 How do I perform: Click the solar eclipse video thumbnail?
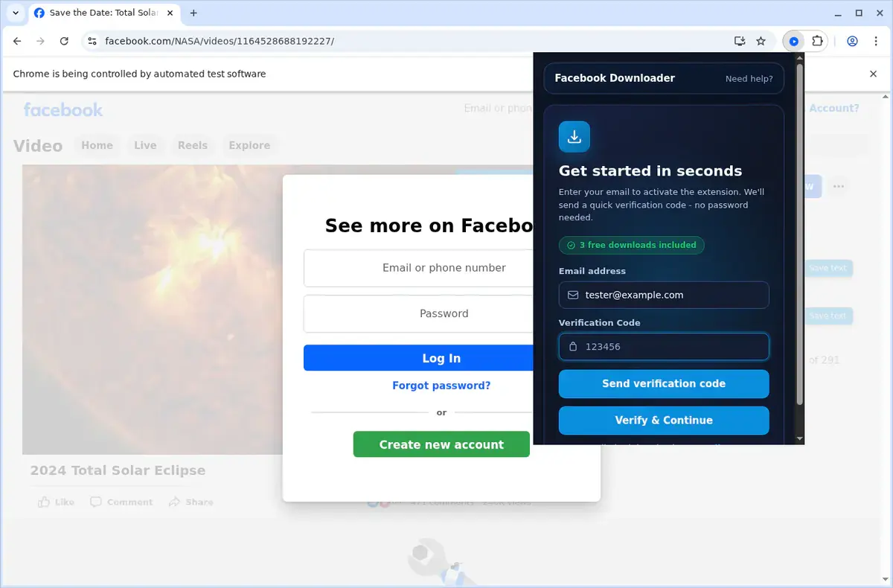[153, 309]
